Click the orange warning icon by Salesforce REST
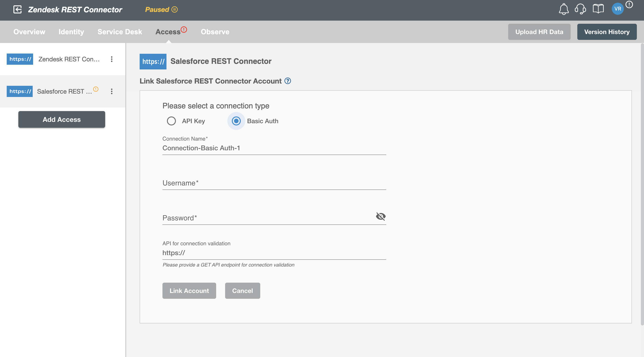The image size is (644, 357). 96,89
